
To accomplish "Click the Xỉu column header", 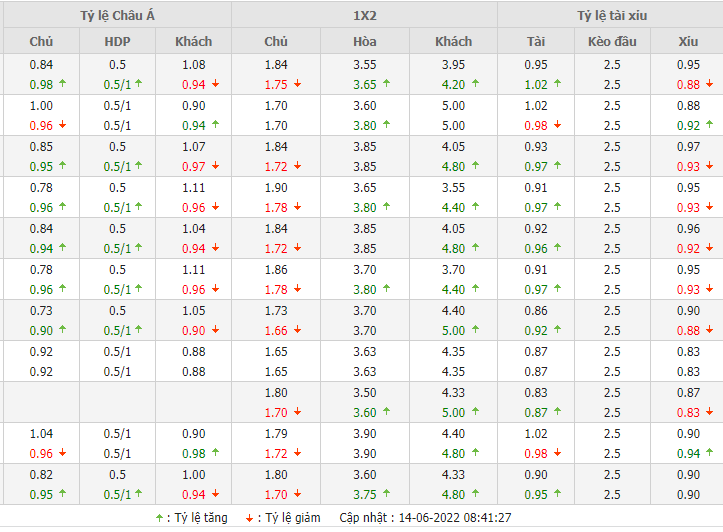I will click(687, 41).
